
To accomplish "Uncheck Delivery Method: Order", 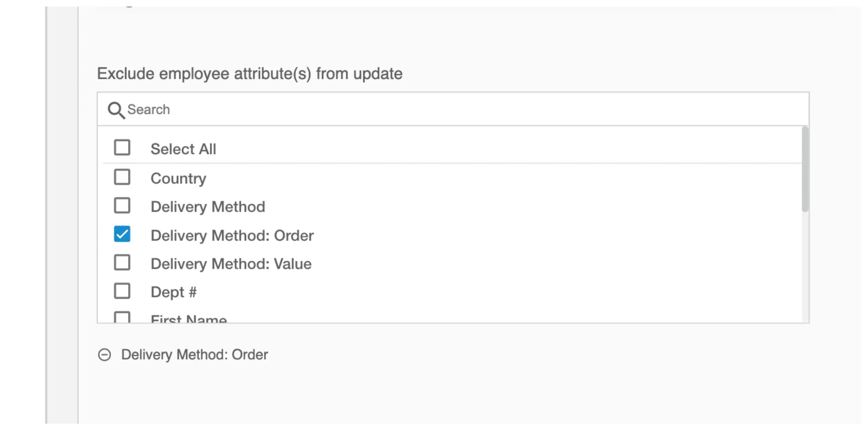I will [122, 234].
